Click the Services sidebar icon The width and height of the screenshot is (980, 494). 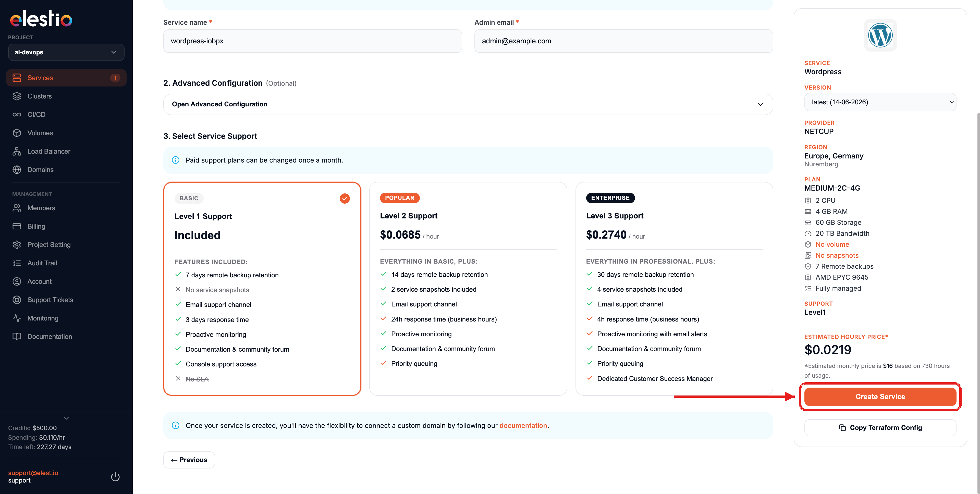(x=17, y=78)
